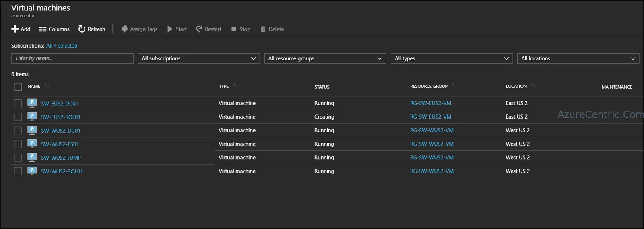Click the Filter by name field
Screen dimensions: 644x229
[72, 58]
